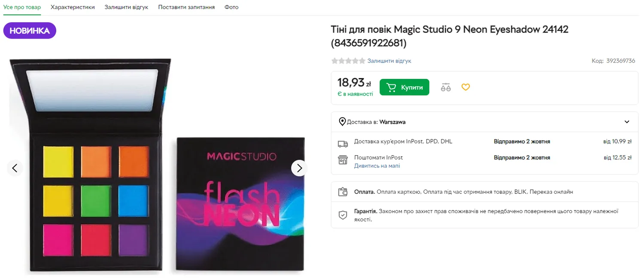
Task: Click the compare scales icon
Action: coord(446,87)
